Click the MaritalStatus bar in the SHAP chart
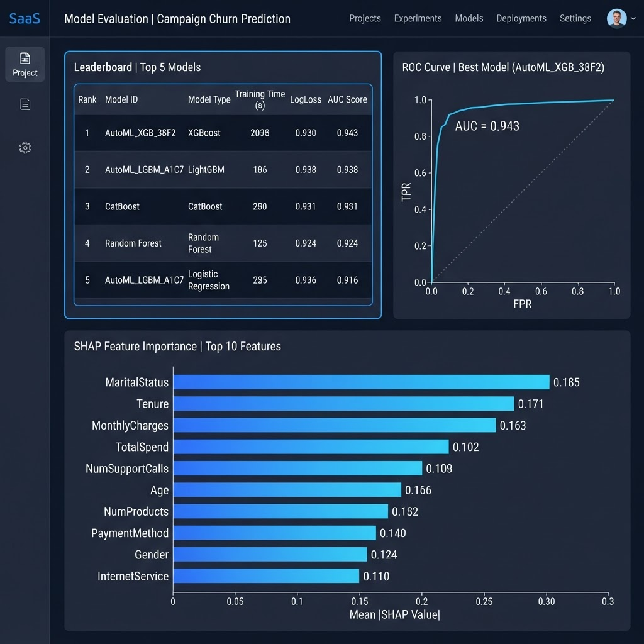Image resolution: width=644 pixels, height=644 pixels. [x=361, y=382]
